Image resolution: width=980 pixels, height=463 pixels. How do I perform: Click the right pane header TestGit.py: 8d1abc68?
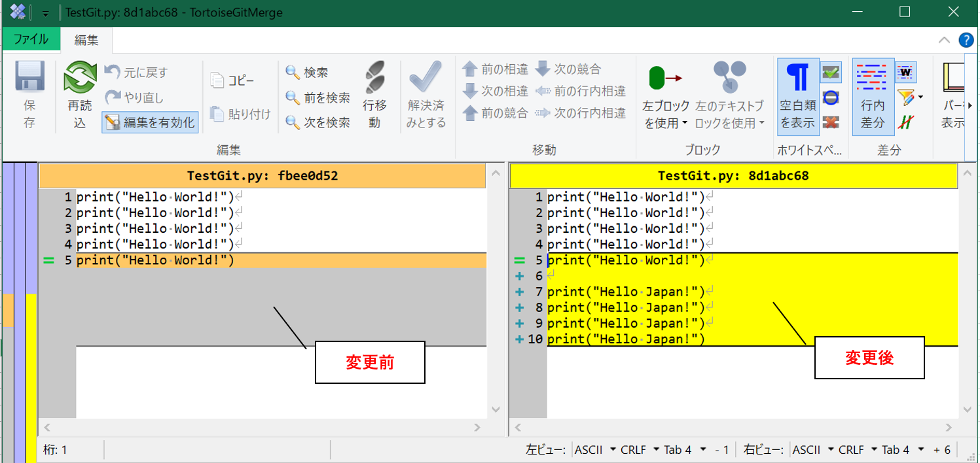[x=733, y=176]
